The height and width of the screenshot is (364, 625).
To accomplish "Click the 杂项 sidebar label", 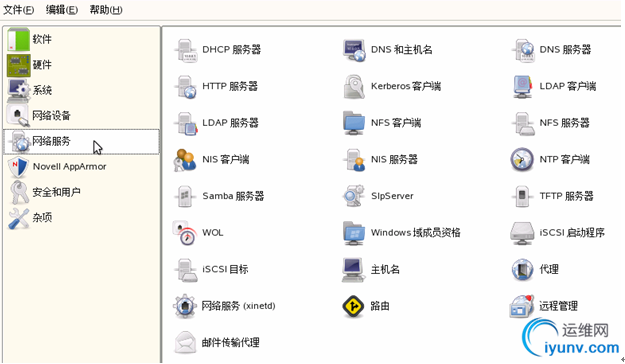I will pyautogui.click(x=42, y=218).
